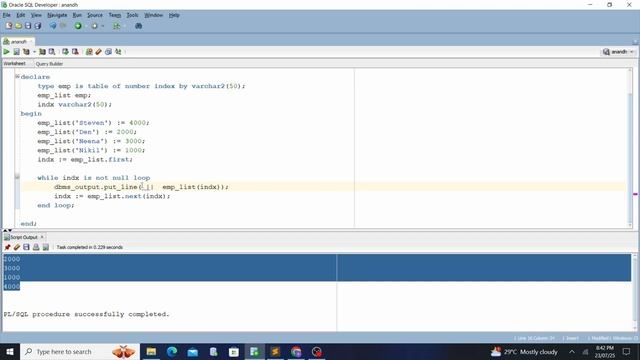Open the taskbar notification center icon
This screenshot has width=640, height=360.
627,351
